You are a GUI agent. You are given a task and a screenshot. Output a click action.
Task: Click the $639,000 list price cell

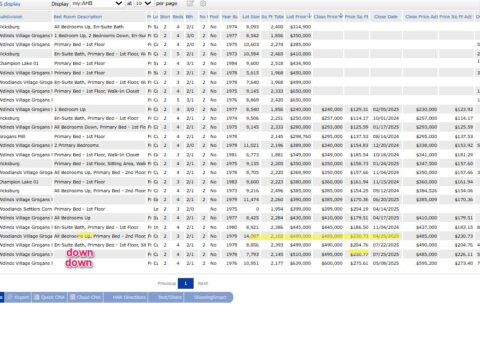[300, 263]
